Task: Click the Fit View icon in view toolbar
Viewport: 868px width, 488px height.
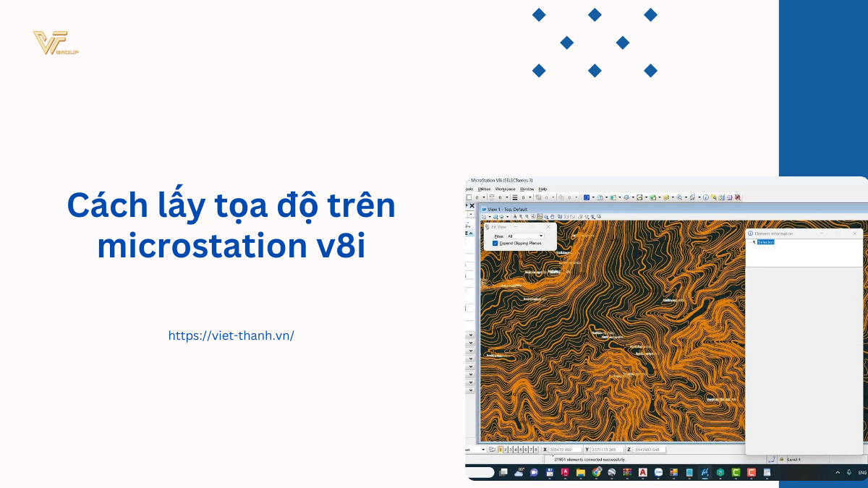Action: tap(540, 217)
